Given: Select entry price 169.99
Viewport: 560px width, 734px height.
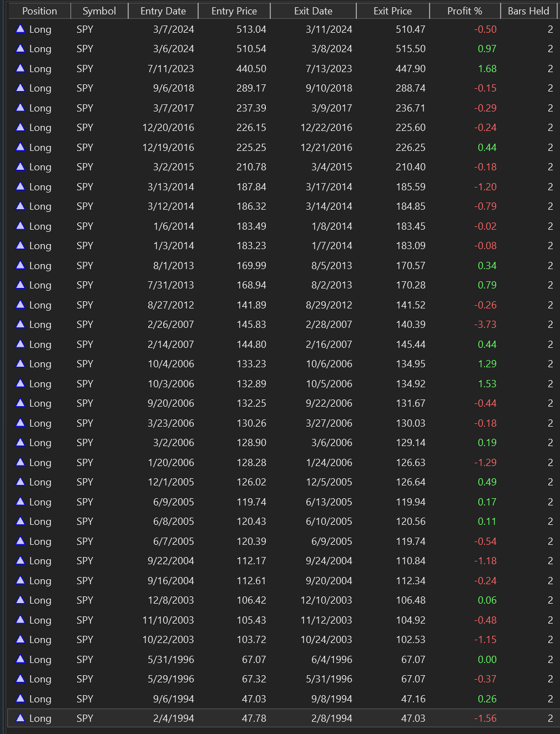Looking at the screenshot, I should click(x=251, y=266).
